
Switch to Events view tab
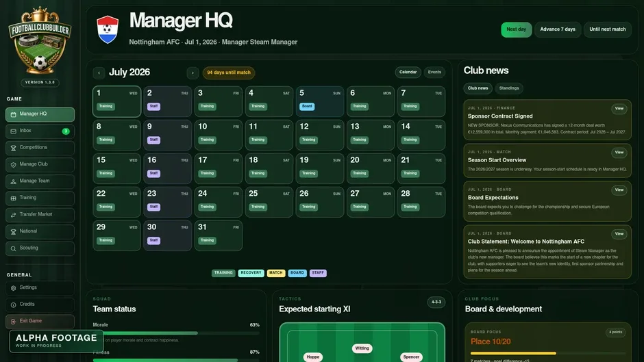tap(434, 73)
